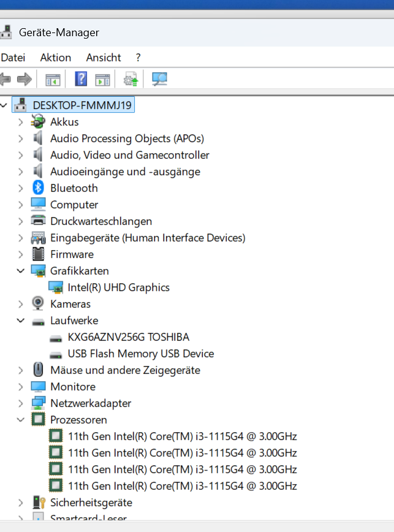Scan for hardware changes toolbar icon

159,80
